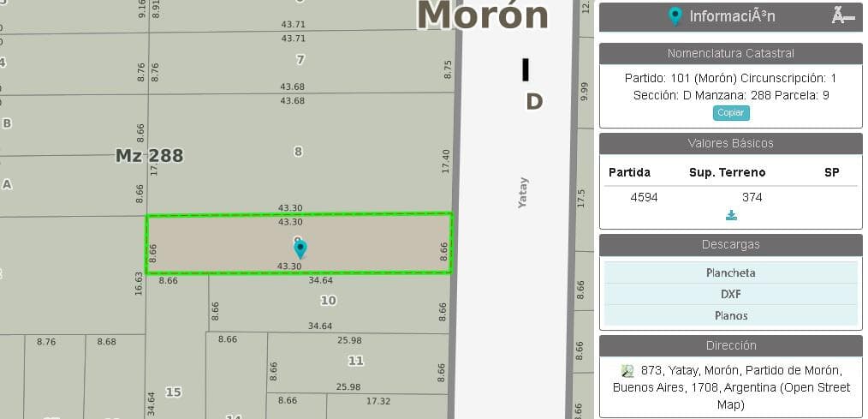
Task: Click the 16.63 vertical measurement label
Action: pyautogui.click(x=139, y=284)
